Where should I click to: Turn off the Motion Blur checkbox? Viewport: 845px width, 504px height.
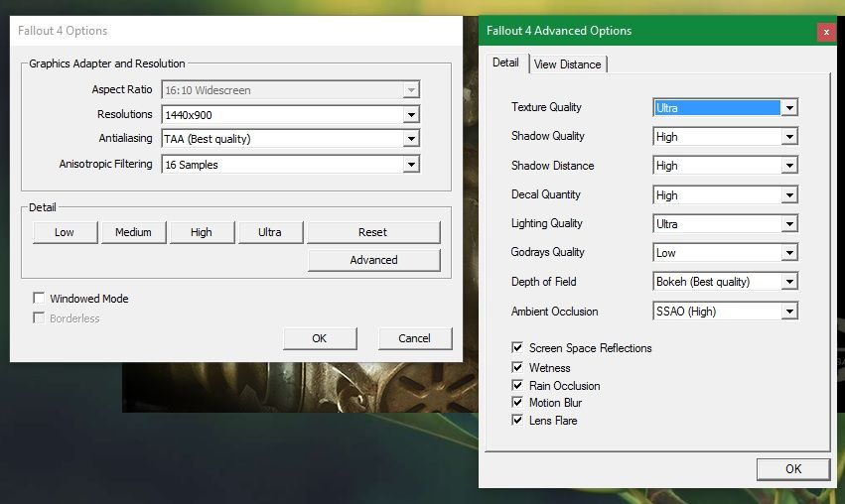click(517, 402)
